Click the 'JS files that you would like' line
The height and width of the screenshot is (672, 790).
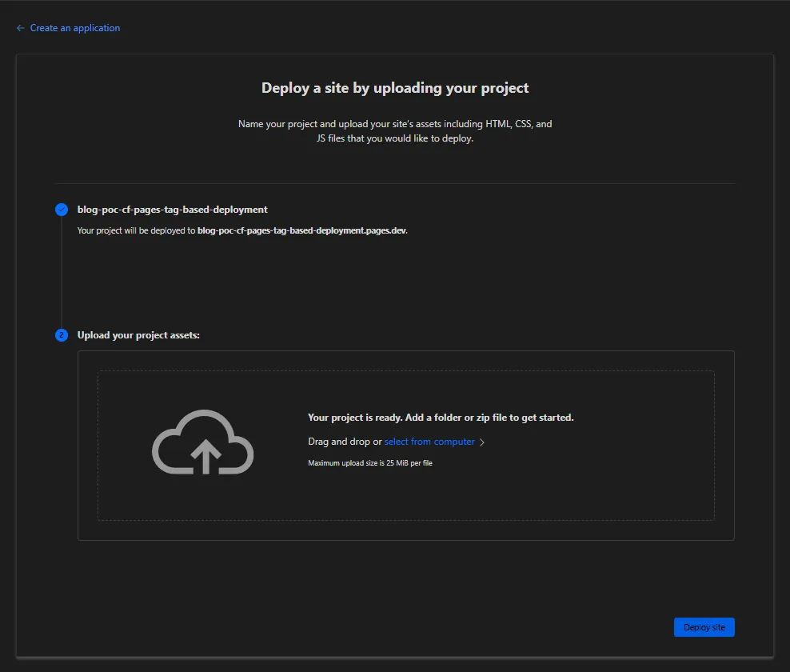[x=395, y=138]
